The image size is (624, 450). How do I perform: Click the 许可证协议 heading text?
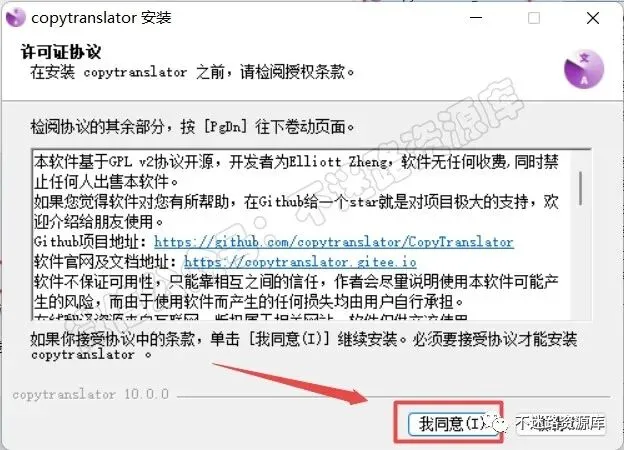[61, 52]
